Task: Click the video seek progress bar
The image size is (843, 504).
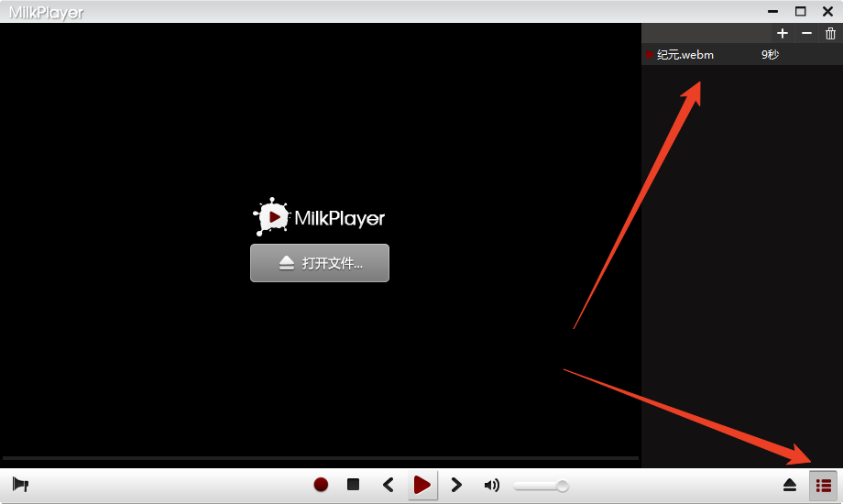Action: [320, 457]
